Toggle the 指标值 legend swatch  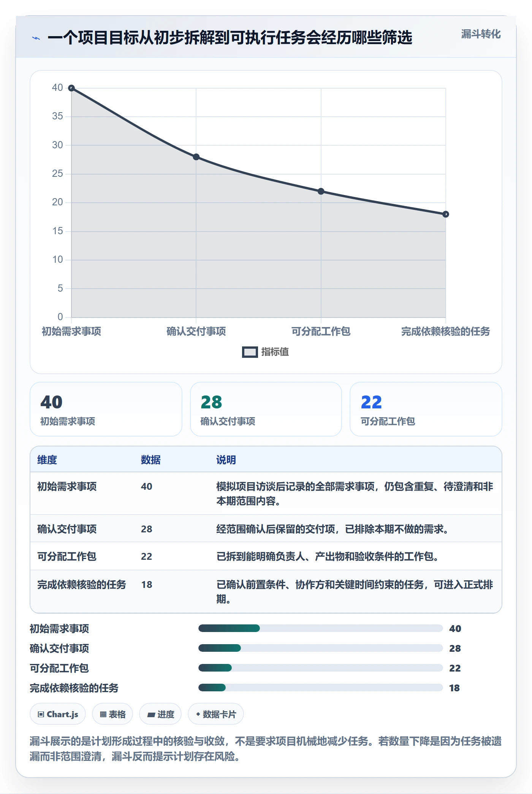click(x=250, y=352)
